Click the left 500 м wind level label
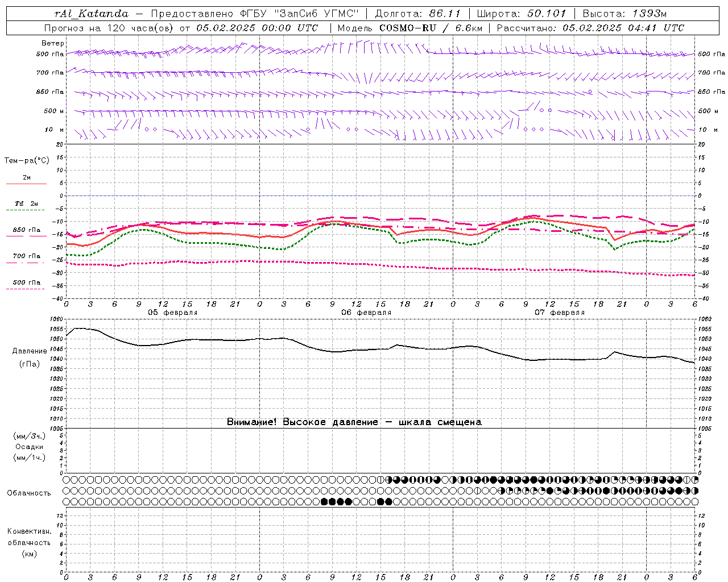Viewport: 728px width, 582px height. pyautogui.click(x=54, y=111)
